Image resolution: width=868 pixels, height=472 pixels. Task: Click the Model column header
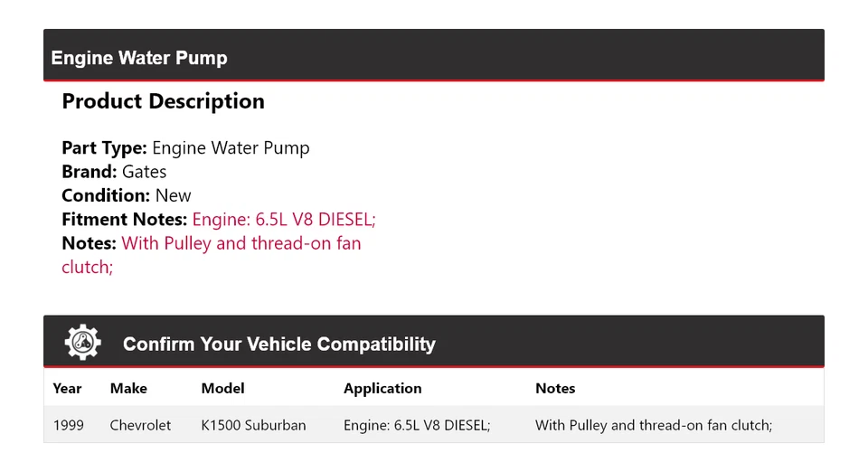point(222,389)
